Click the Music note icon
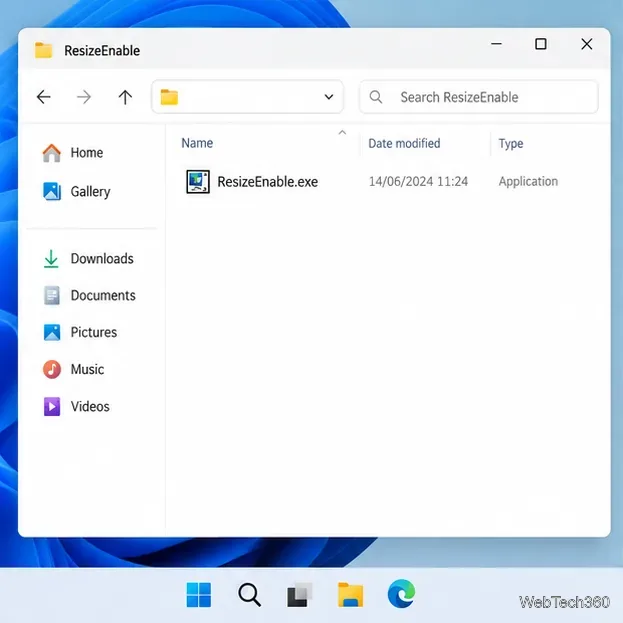623x623 pixels. (x=52, y=370)
